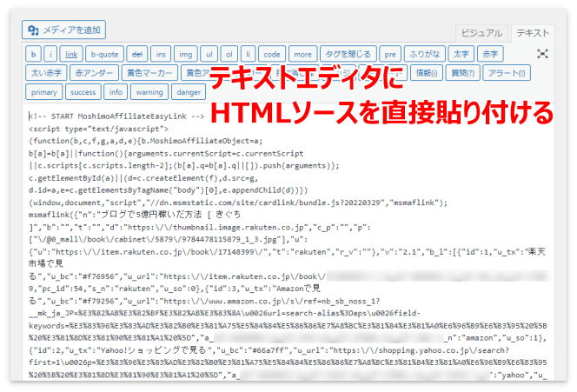The width and height of the screenshot is (577, 392).
Task: Click the 赤字 quicktag button
Action: click(490, 54)
